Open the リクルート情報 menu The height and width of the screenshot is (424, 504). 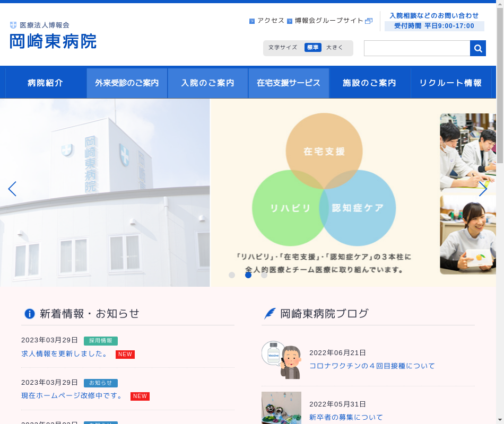coord(450,83)
